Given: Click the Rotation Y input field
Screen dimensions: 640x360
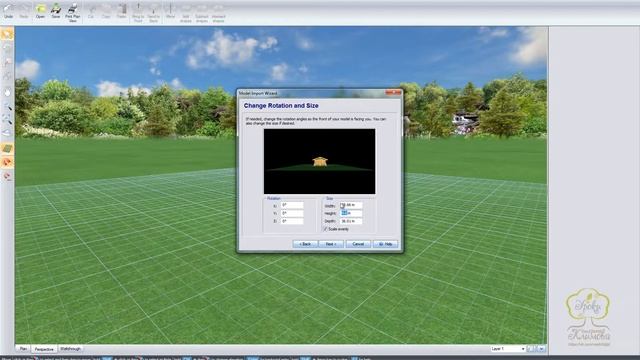Looking at the screenshot, I should (292, 213).
